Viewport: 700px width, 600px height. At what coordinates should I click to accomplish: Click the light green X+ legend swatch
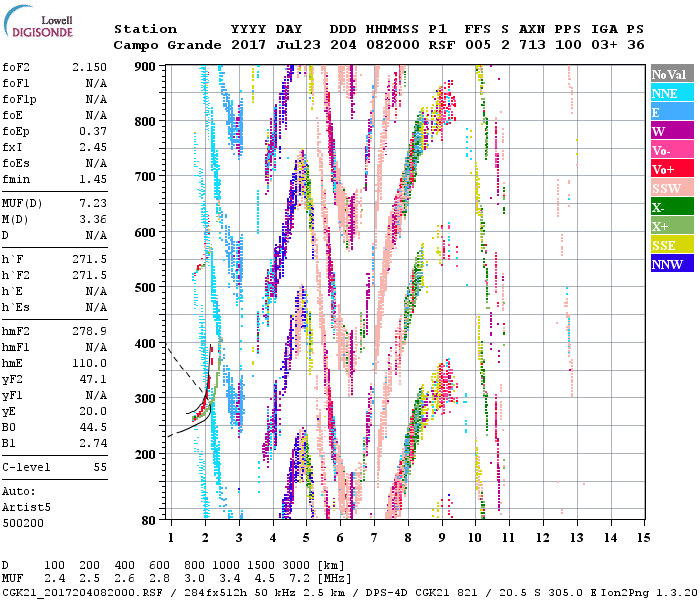pyautogui.click(x=672, y=226)
